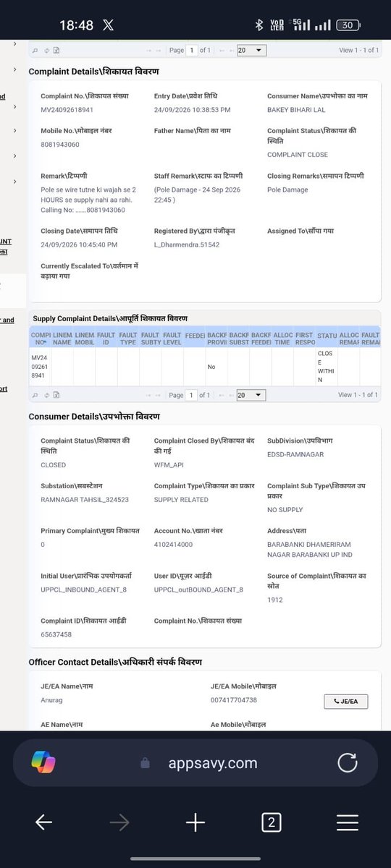Select status text COMPLAINT CLOSE
The height and width of the screenshot is (868, 391).
[x=298, y=155]
